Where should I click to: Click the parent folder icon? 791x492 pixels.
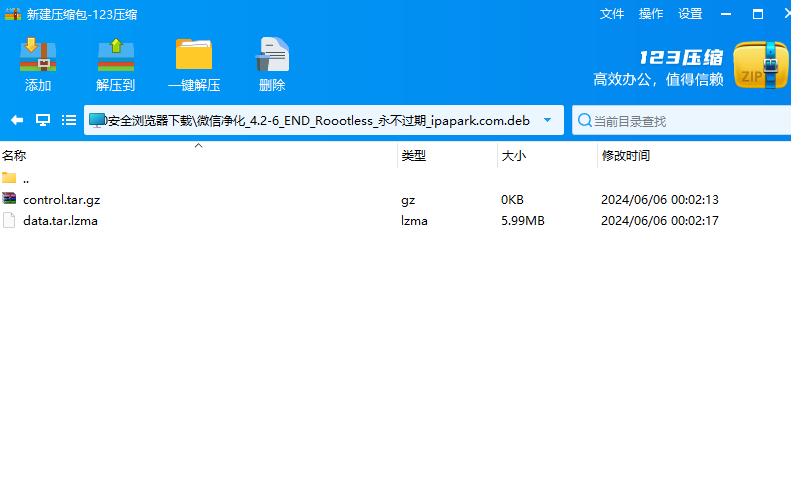[x=9, y=178]
